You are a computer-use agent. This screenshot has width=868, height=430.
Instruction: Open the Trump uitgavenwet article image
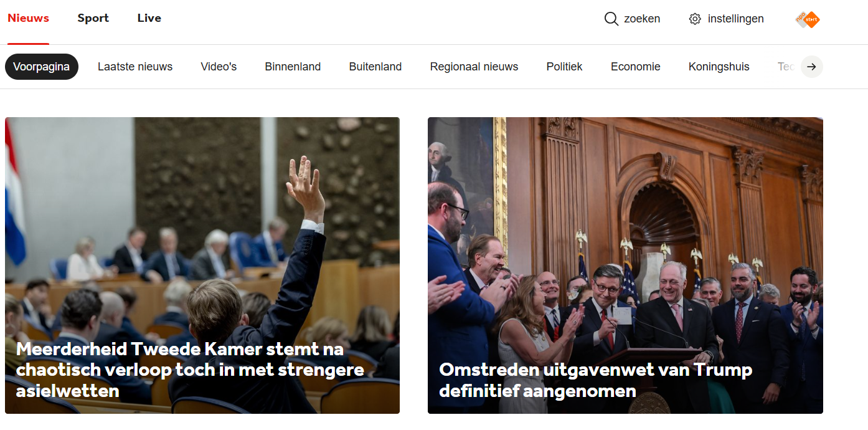pos(625,265)
